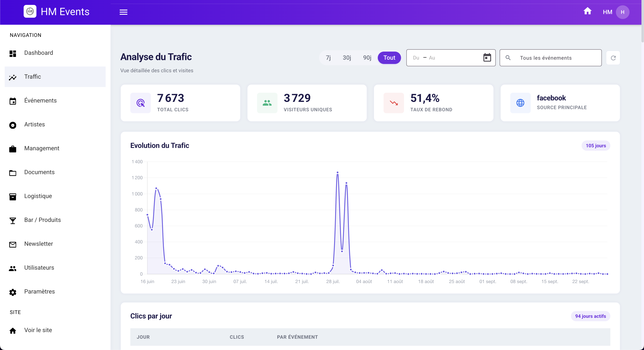Click the search magnifier icon
The height and width of the screenshot is (350, 644).
tap(508, 58)
